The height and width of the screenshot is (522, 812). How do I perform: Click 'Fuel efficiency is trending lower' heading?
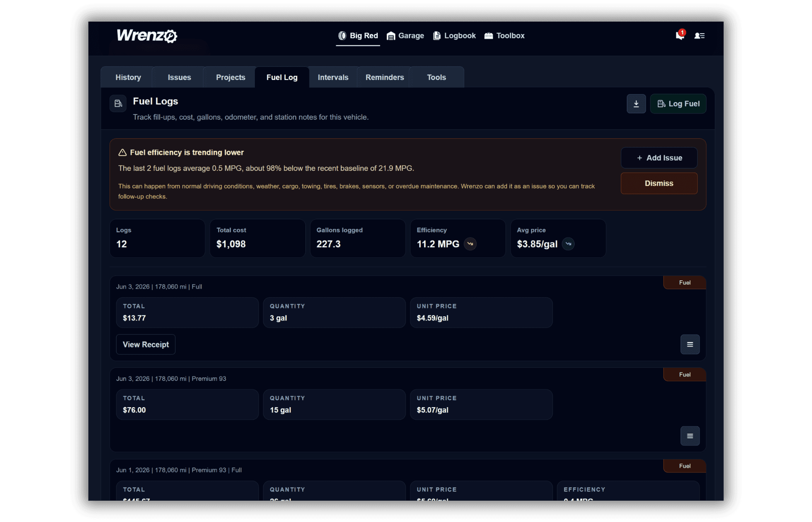tap(187, 152)
